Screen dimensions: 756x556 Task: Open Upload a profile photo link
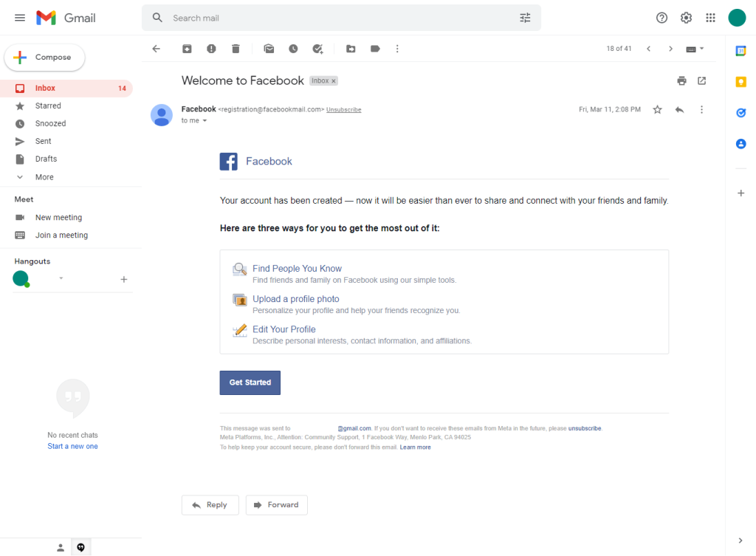coord(296,299)
